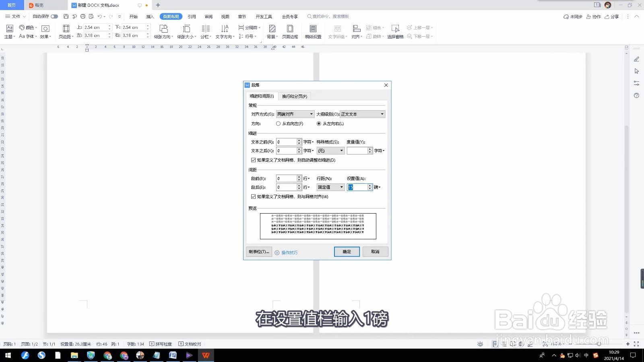Toggle spell check (拼写检查) in status bar
This screenshot has width=644, height=362.
(161, 344)
